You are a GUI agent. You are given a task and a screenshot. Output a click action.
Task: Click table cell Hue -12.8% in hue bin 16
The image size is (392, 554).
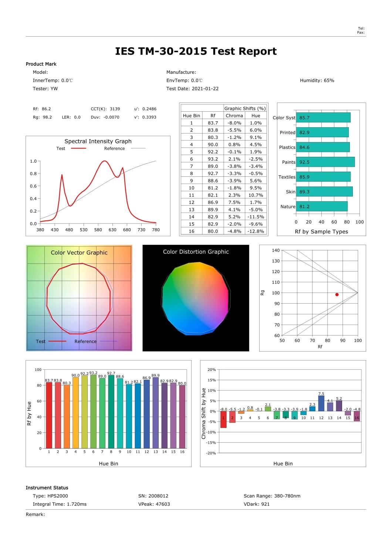point(256,231)
